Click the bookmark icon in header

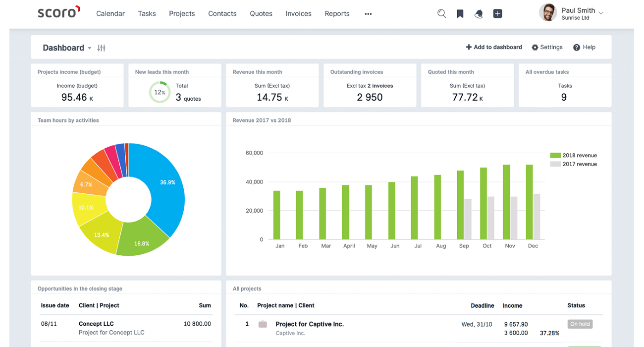point(460,14)
